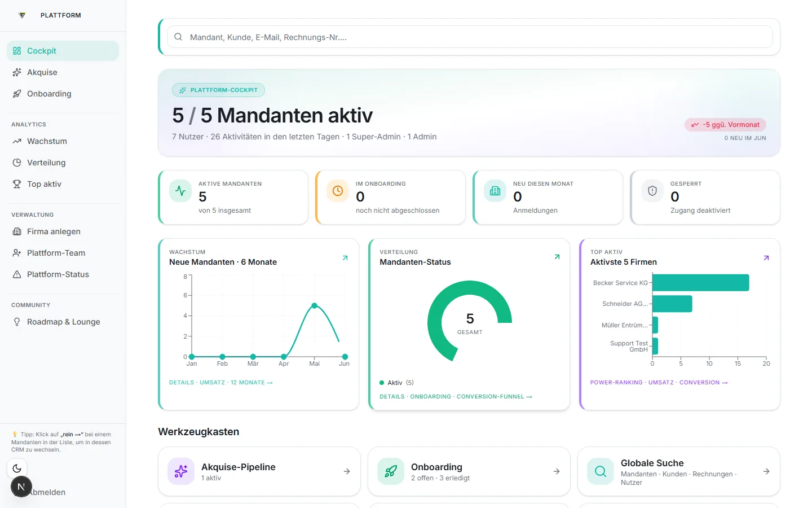Click the Wachstum trend icon

17,141
